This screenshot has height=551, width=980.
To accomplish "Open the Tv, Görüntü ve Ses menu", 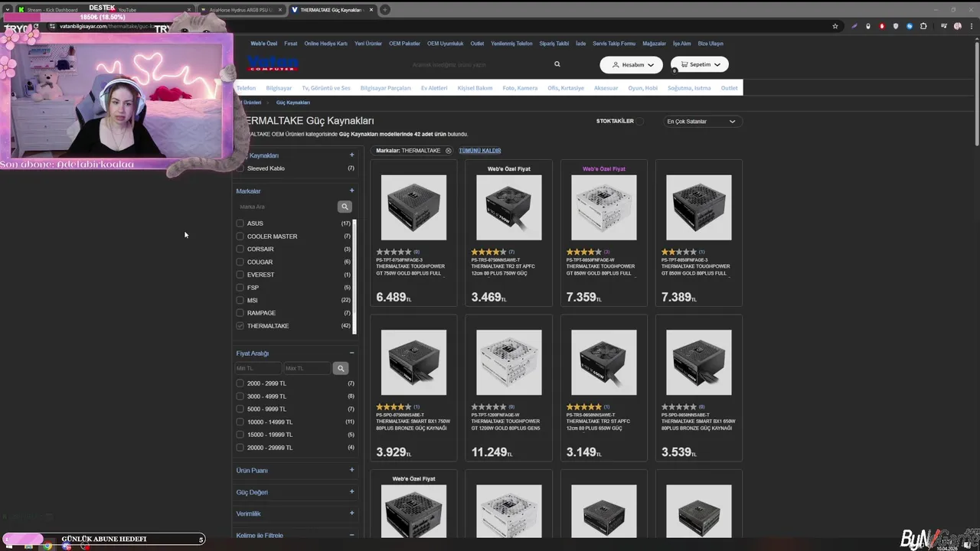I will coord(326,88).
